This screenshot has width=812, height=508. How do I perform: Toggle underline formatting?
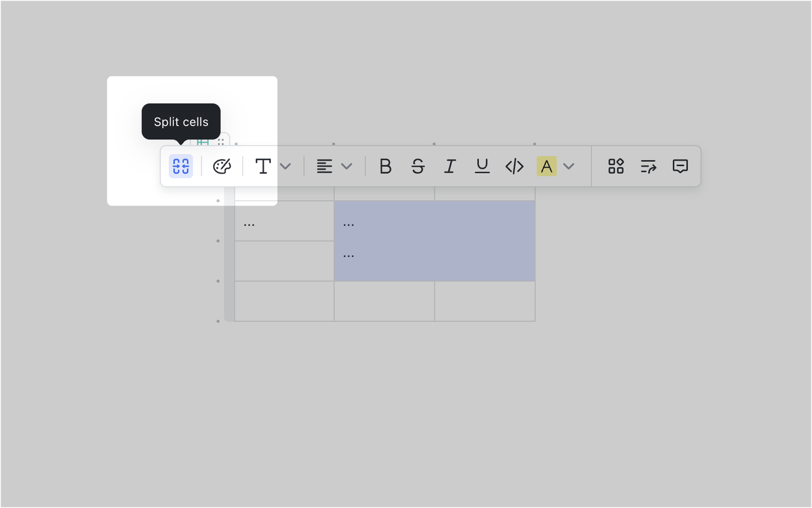pos(481,166)
